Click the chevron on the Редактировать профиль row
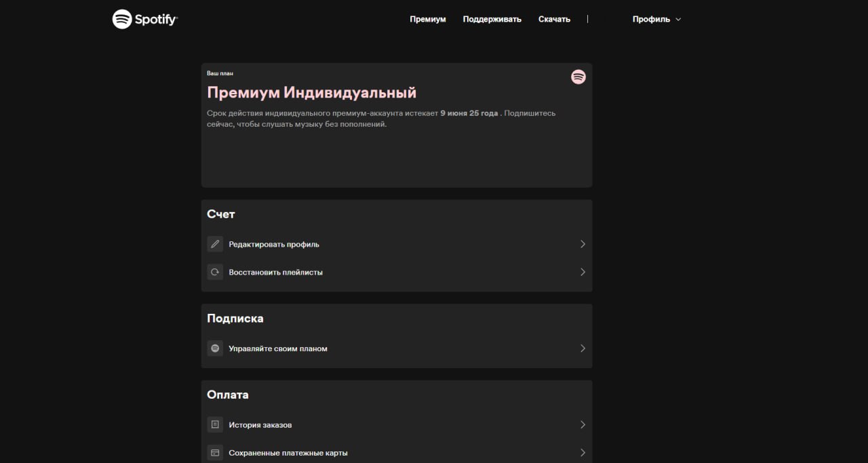The width and height of the screenshot is (868, 463). click(583, 244)
